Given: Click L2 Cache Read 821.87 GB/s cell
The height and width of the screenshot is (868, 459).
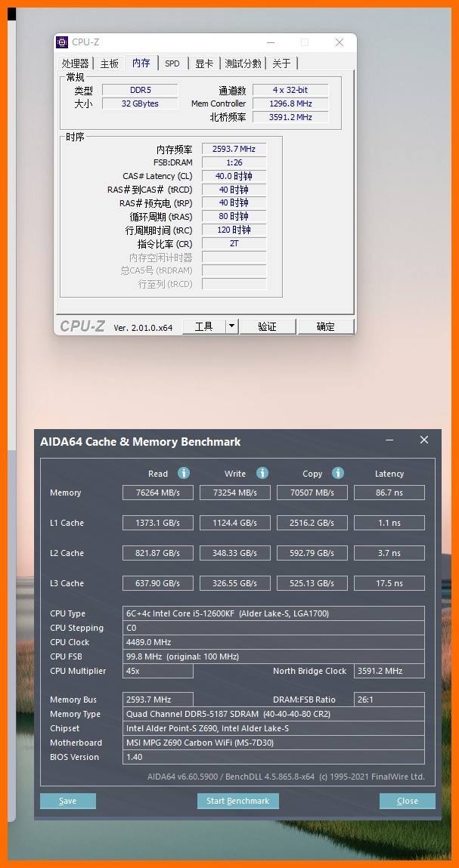Looking at the screenshot, I should [158, 552].
